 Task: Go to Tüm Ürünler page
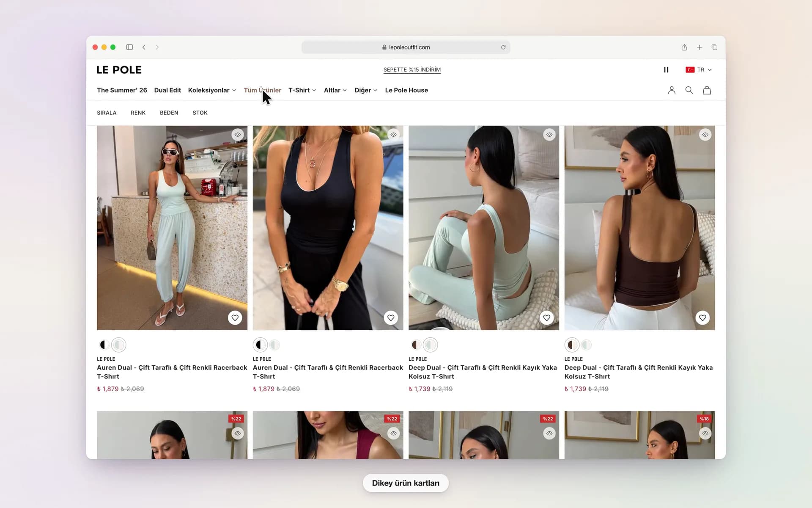coord(262,90)
